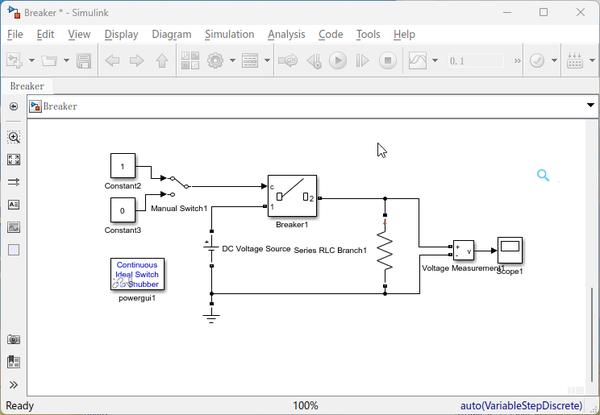This screenshot has width=600, height=415.
Task: Open Model Configuration Parameters gear icon
Action: [215, 60]
